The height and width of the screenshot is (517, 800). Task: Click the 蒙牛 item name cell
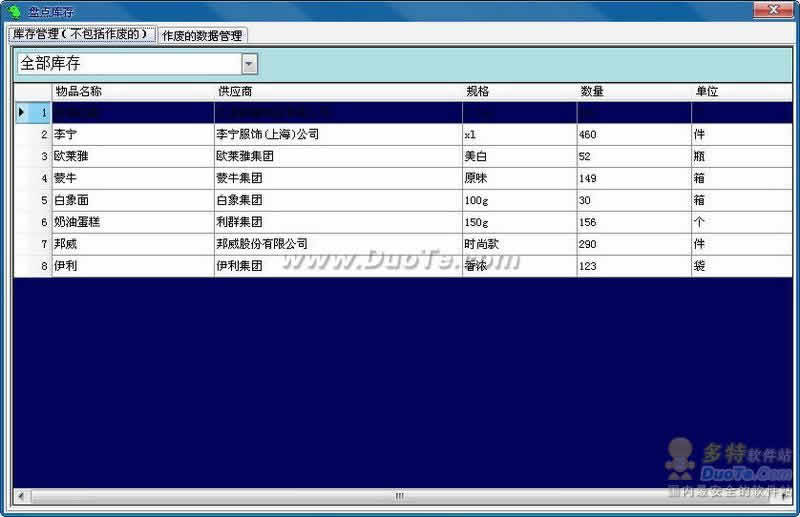click(x=133, y=178)
